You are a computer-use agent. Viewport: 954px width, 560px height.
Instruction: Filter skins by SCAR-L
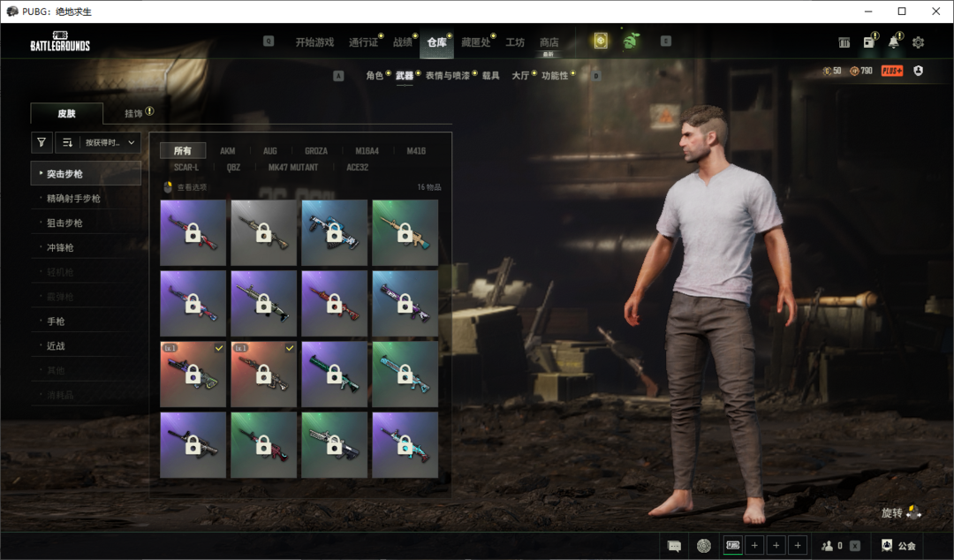[186, 167]
